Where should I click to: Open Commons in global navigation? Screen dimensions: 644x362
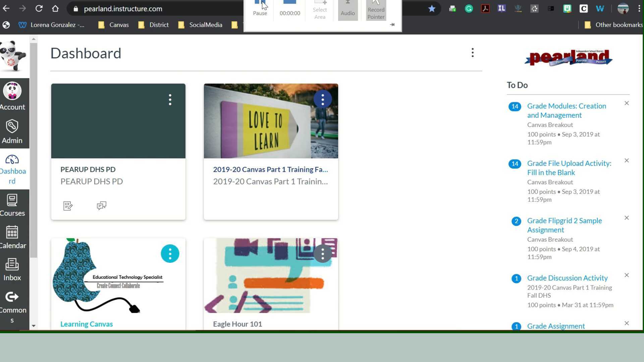click(12, 307)
